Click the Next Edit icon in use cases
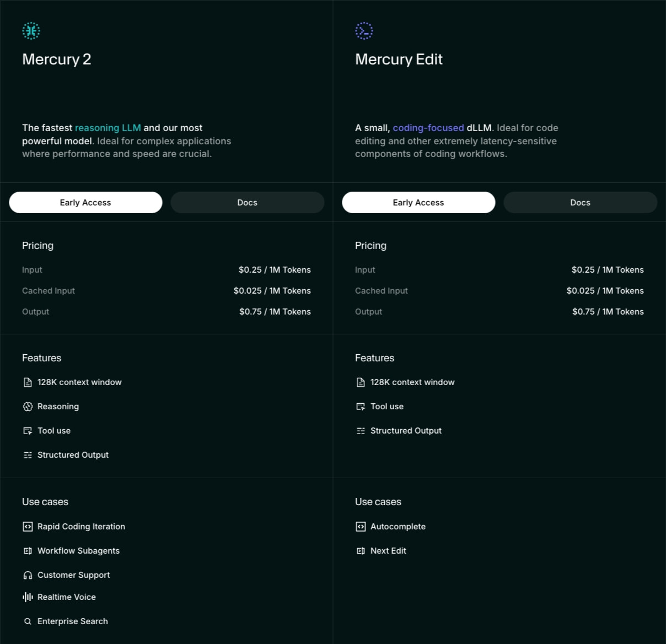666x644 pixels. 361,551
